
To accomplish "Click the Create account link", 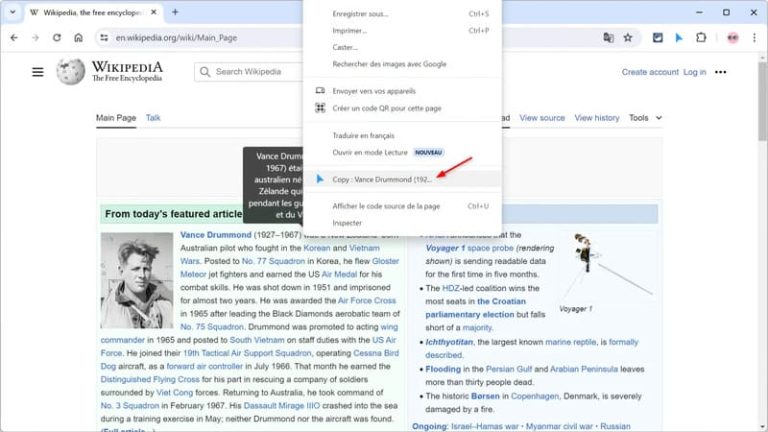I will click(x=650, y=72).
